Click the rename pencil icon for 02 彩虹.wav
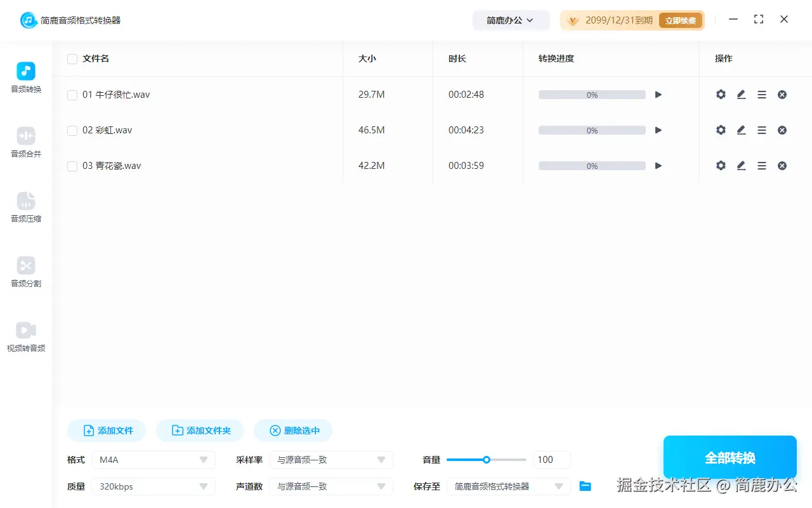The image size is (812, 508). pyautogui.click(x=741, y=130)
